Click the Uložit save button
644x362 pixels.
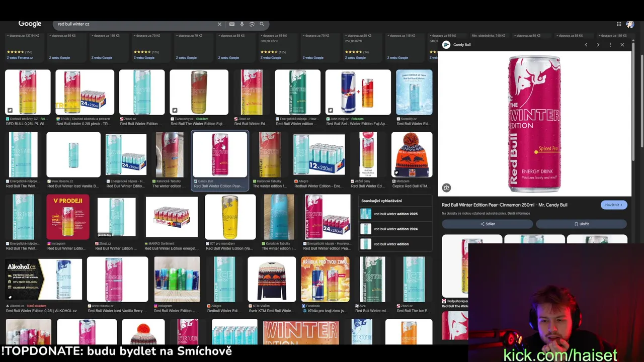[581, 224]
